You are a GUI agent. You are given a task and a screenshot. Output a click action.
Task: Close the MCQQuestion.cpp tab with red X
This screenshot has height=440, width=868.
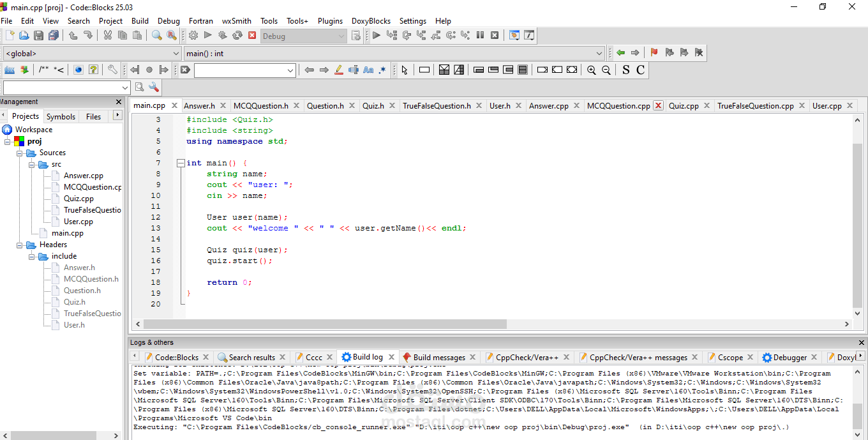point(659,106)
